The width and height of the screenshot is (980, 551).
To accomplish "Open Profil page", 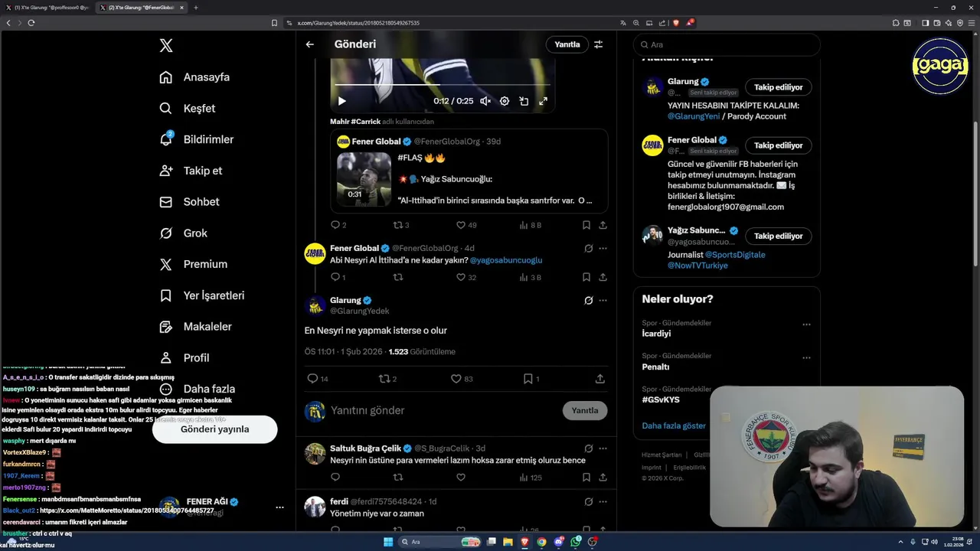I will point(184,357).
